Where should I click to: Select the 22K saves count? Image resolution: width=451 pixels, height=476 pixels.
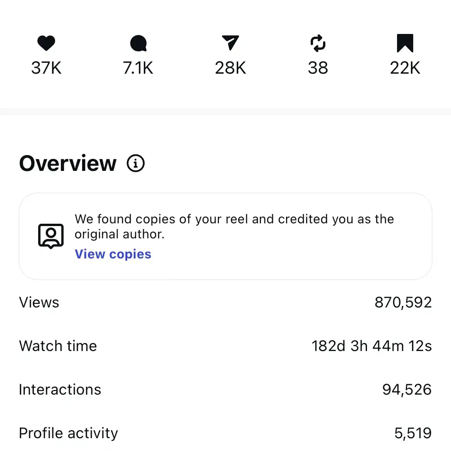(405, 68)
